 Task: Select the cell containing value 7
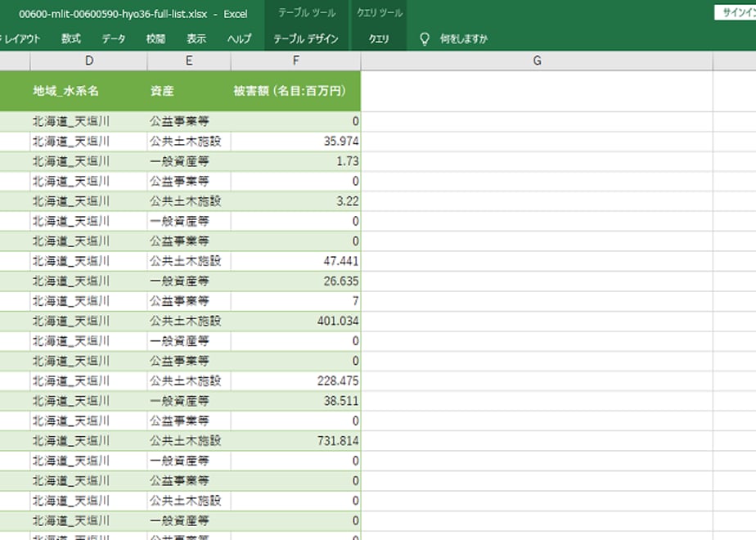point(296,301)
